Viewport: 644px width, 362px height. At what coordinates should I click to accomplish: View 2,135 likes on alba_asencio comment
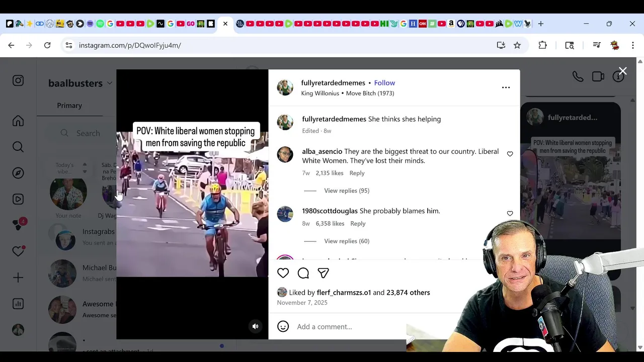(330, 173)
